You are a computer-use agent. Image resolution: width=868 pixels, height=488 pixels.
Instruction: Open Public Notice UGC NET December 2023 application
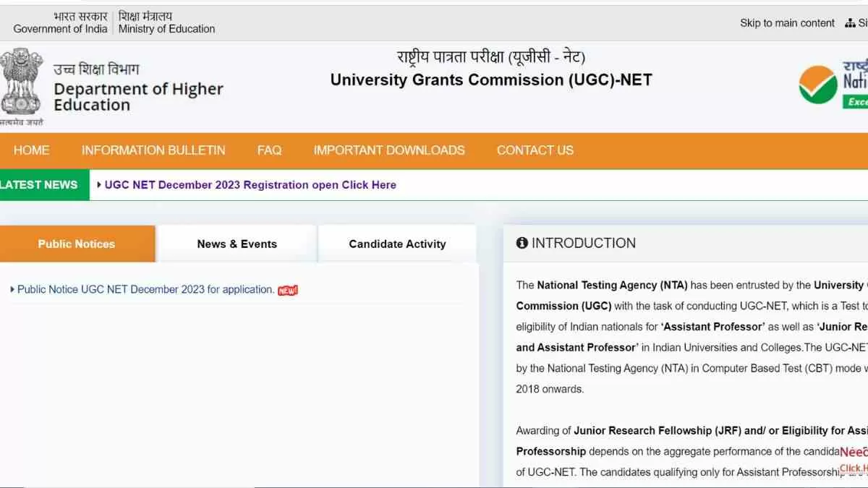coord(145,289)
